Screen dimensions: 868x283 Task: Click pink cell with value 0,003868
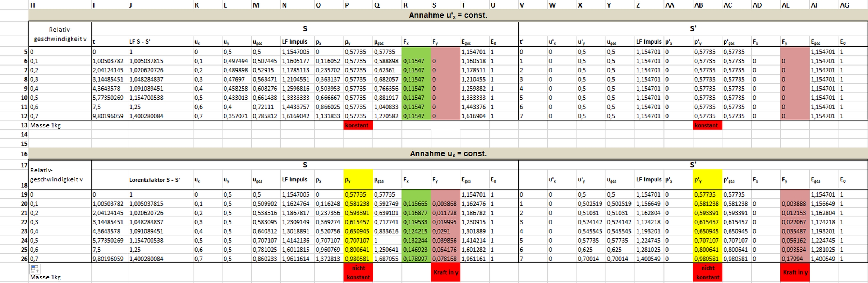coord(445,204)
